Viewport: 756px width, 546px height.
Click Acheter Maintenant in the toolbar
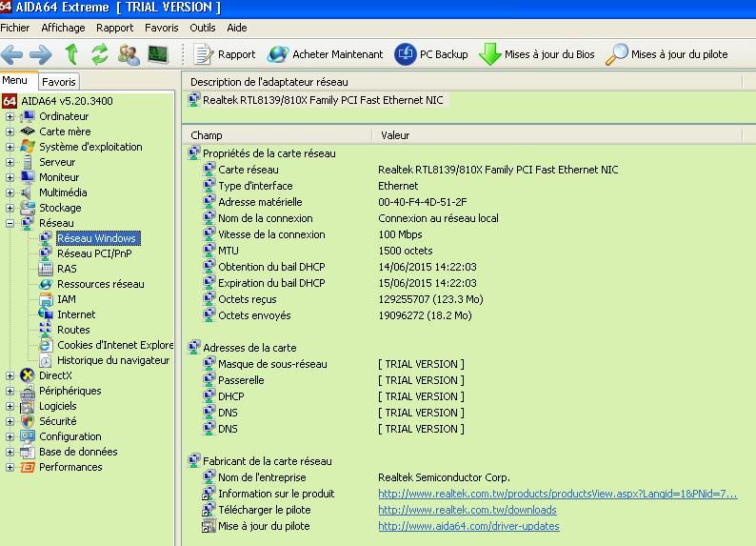326,54
